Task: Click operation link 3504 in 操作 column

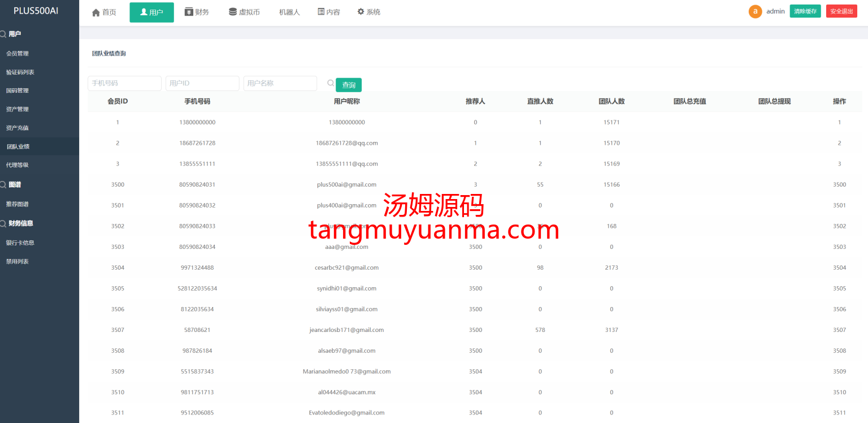Action: point(839,268)
